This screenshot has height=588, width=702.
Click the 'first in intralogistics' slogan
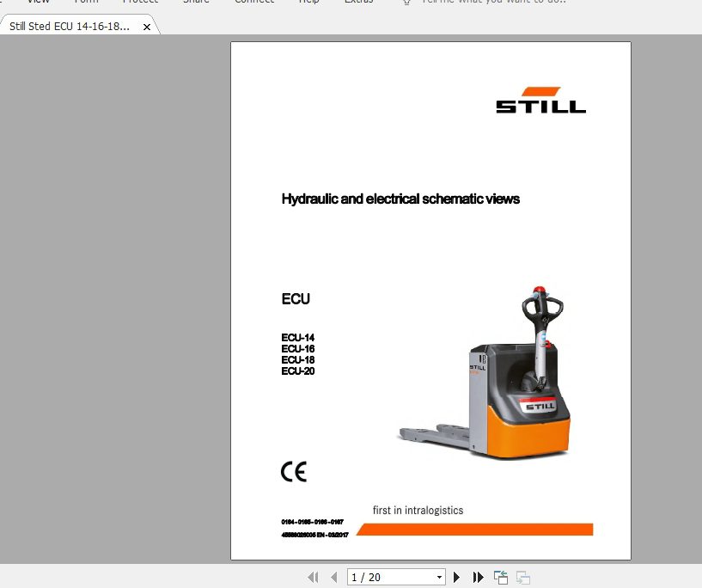[418, 510]
